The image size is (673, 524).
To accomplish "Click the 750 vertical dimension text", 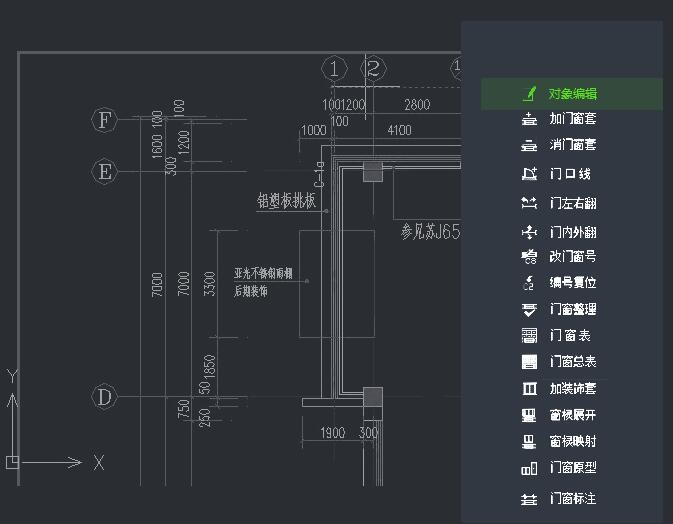I will [x=184, y=408].
